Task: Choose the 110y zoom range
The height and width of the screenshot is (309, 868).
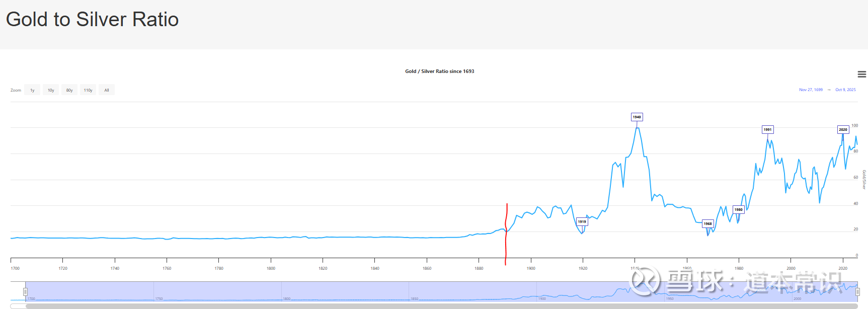Action: [x=88, y=90]
